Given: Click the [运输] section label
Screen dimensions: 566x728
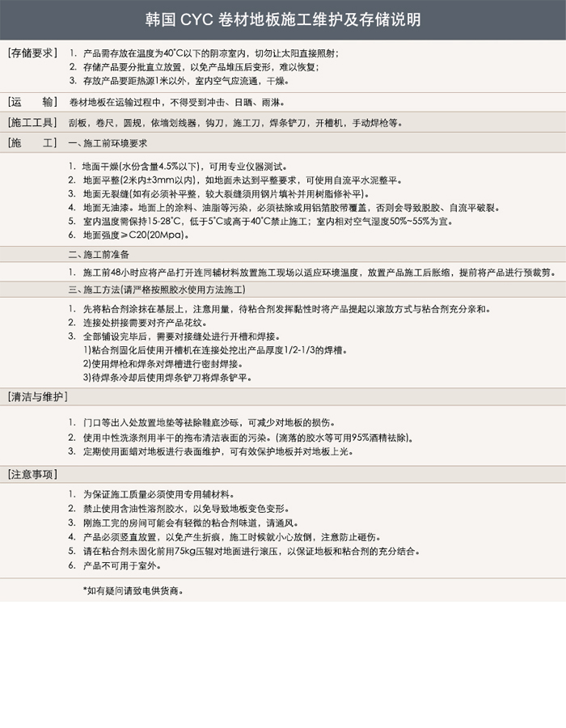Looking at the screenshot, I should coord(32,102).
